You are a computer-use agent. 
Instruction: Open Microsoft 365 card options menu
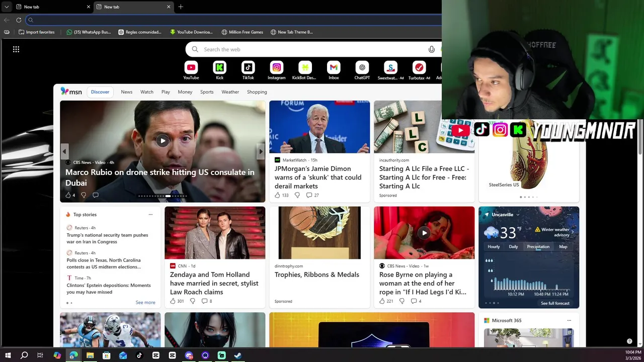pos(569,320)
